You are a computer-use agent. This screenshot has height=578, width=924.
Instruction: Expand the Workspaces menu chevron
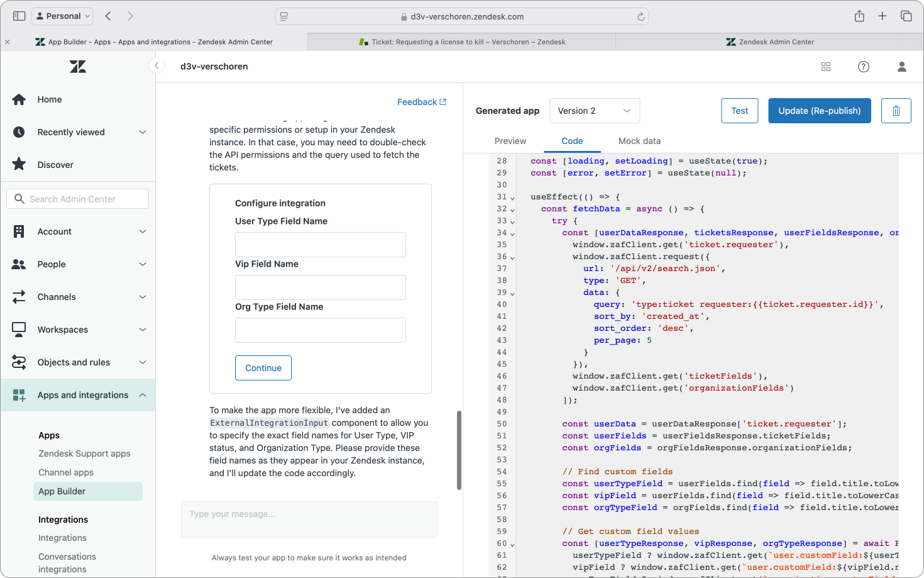click(143, 330)
